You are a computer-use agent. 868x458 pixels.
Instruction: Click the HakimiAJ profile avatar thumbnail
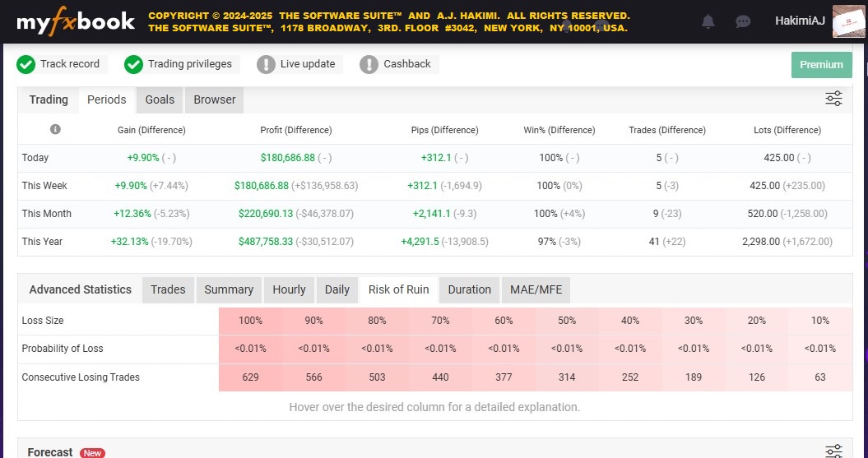pyautogui.click(x=848, y=21)
